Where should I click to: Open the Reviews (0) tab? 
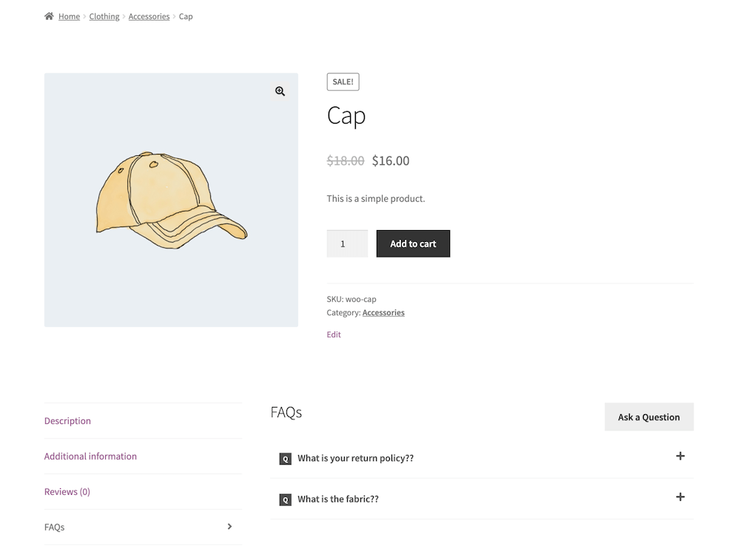pyautogui.click(x=67, y=492)
